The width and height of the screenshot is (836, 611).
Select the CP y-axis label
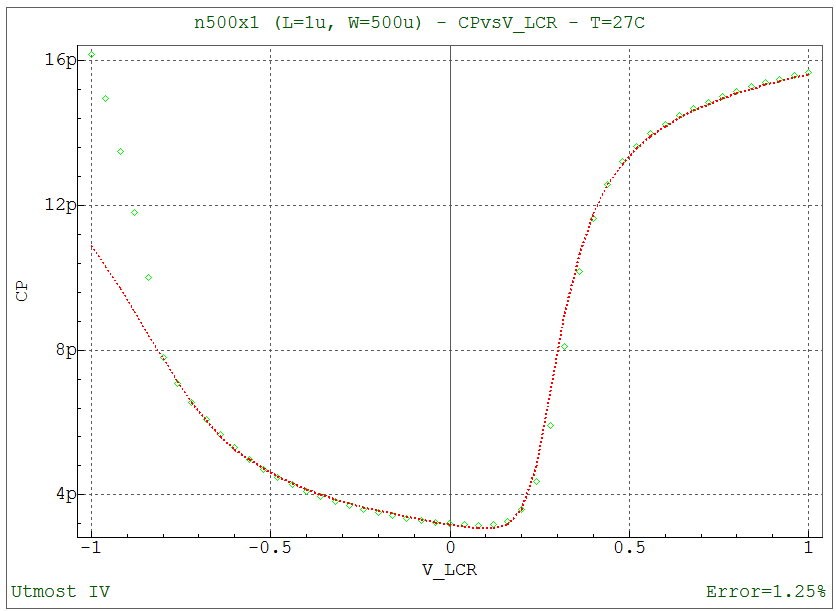click(x=22, y=291)
